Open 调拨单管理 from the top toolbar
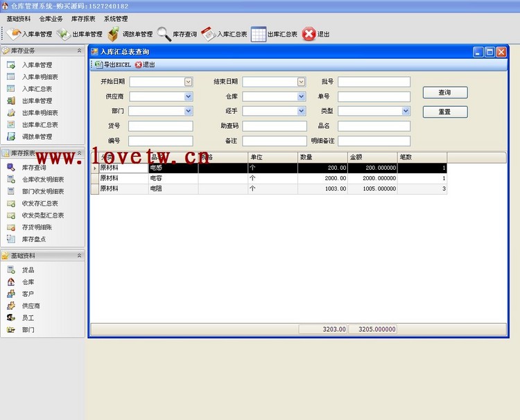Viewport: 520px width, 420px height. click(x=130, y=34)
